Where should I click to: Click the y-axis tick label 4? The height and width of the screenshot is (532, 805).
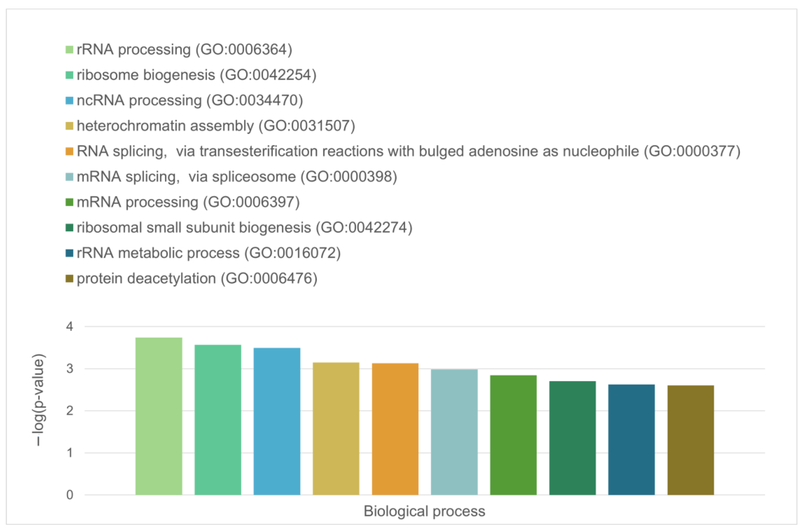(70, 327)
